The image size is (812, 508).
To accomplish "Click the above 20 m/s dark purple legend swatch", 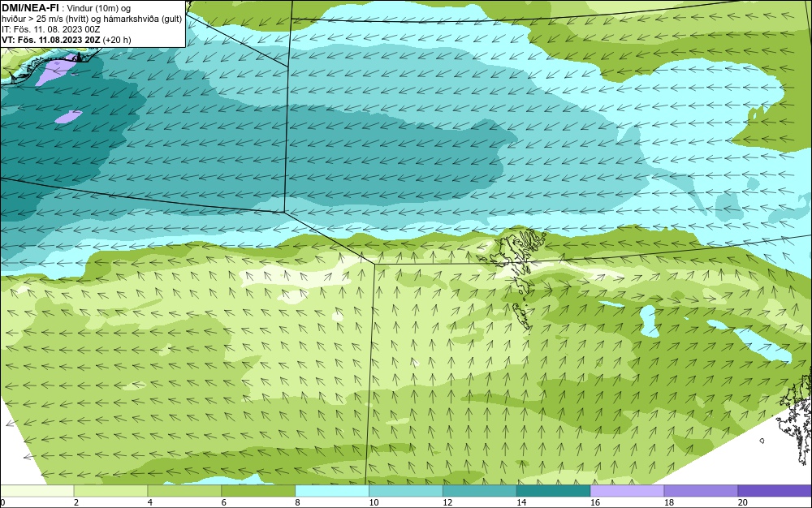I will point(775,491).
